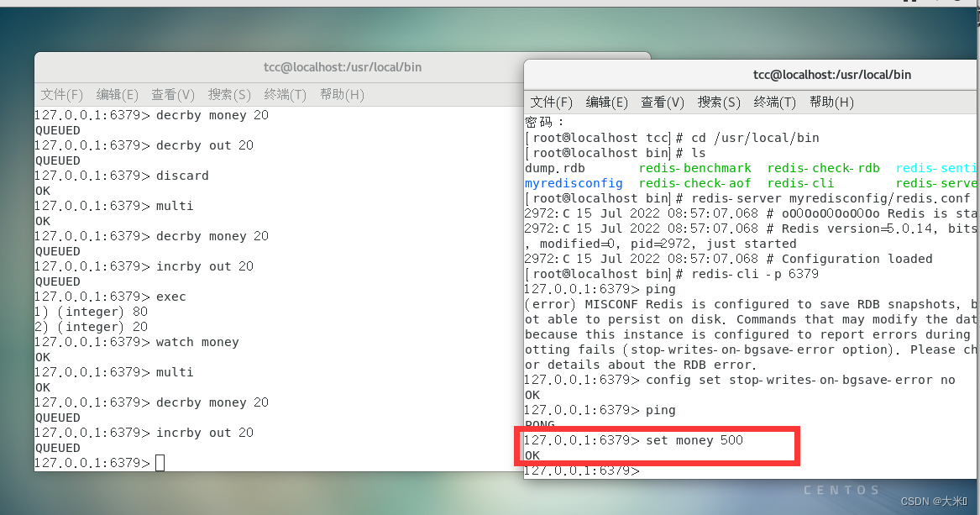This screenshot has width=980, height=515.
Task: Open 帮助(H) menu in left terminal
Action: coord(342,94)
